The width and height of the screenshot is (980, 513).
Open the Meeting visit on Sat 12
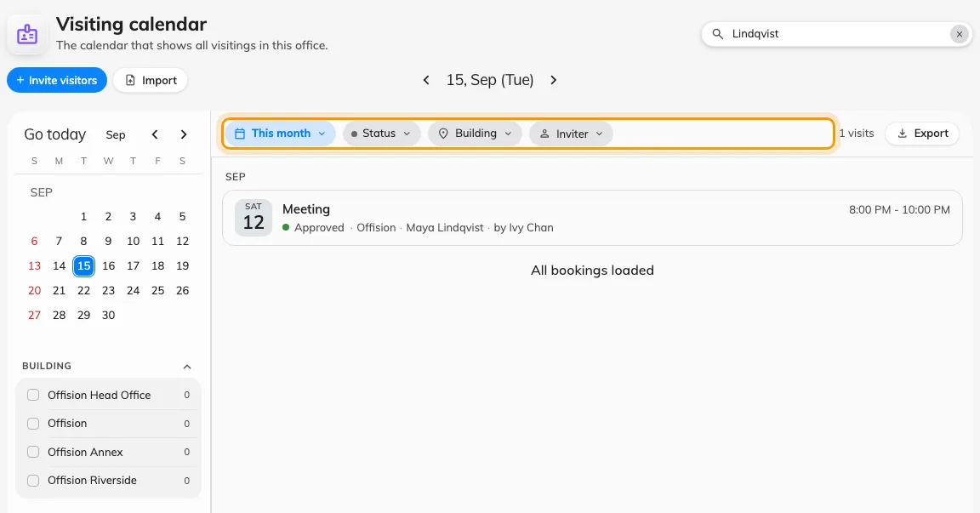coord(592,218)
